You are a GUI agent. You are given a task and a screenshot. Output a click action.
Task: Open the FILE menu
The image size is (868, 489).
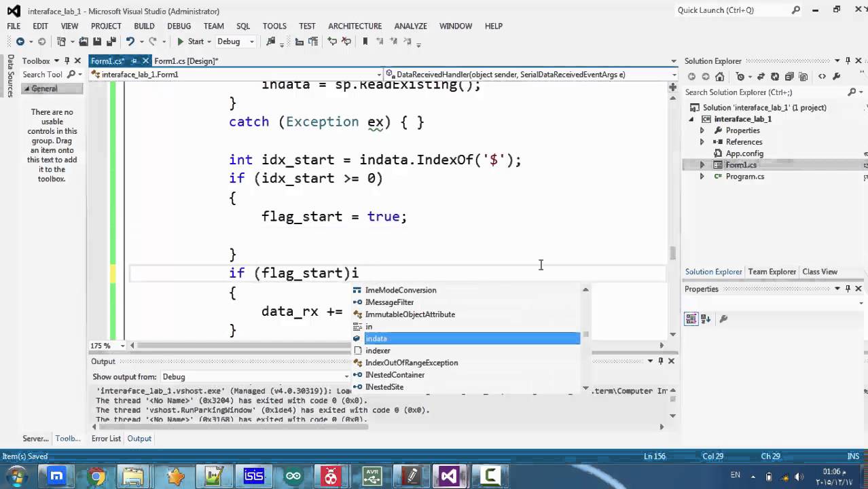[x=14, y=26]
